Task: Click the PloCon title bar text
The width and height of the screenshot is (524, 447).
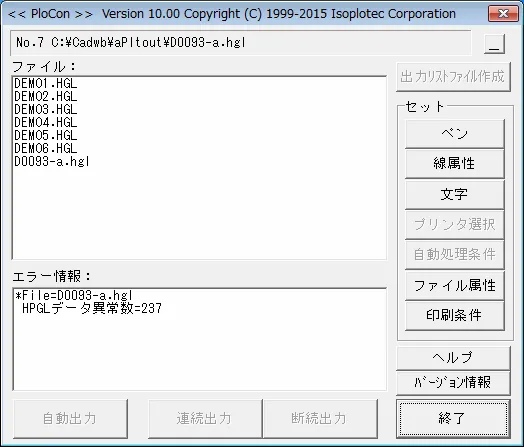Action: coord(232,14)
